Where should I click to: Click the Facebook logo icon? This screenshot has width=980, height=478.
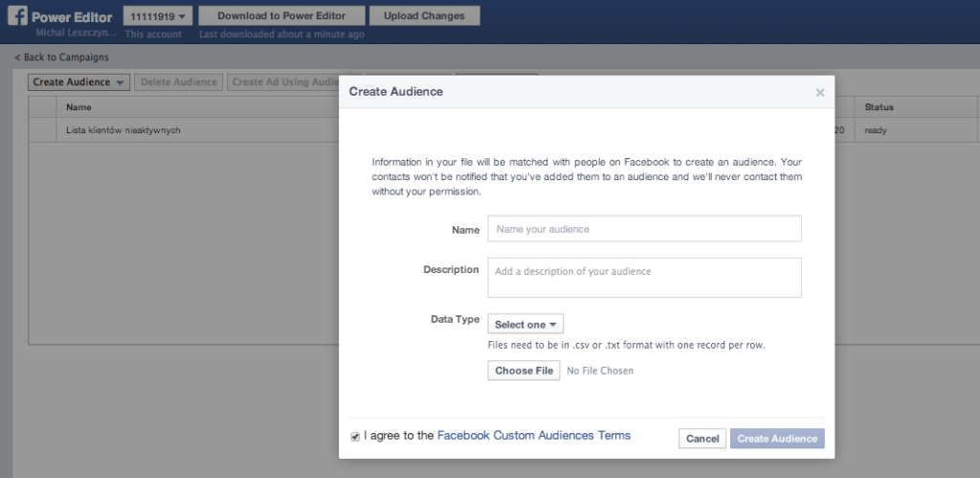point(17,15)
